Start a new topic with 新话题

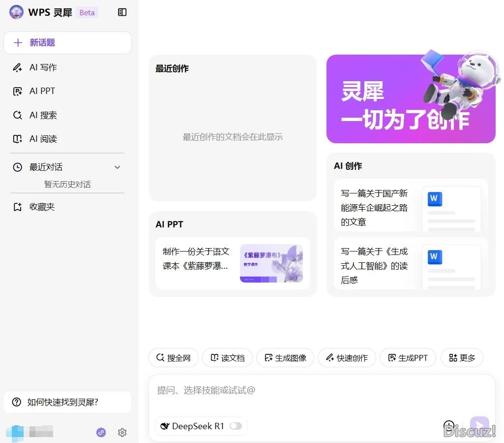(67, 42)
